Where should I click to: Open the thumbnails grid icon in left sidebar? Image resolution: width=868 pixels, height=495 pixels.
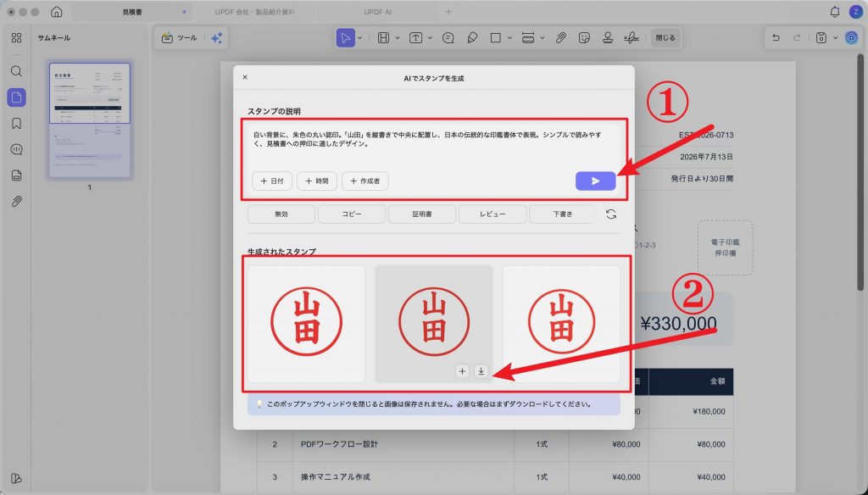[17, 37]
